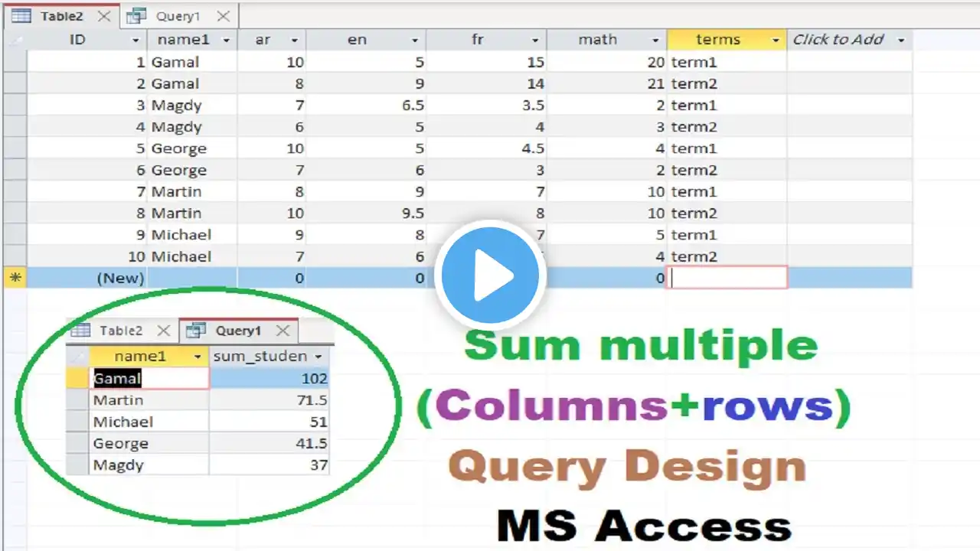Screen dimensions: 980x551
Task: Open the terms column dropdown arrow
Action: (776, 41)
